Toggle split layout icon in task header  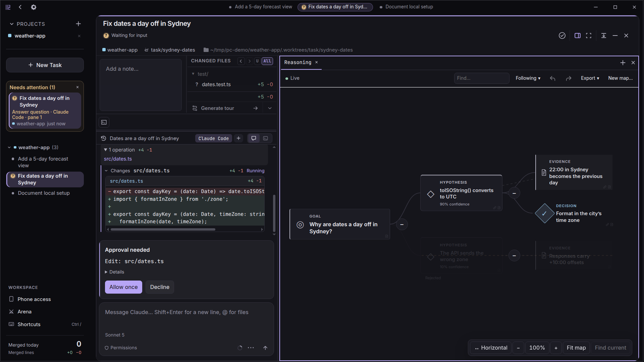578,36
